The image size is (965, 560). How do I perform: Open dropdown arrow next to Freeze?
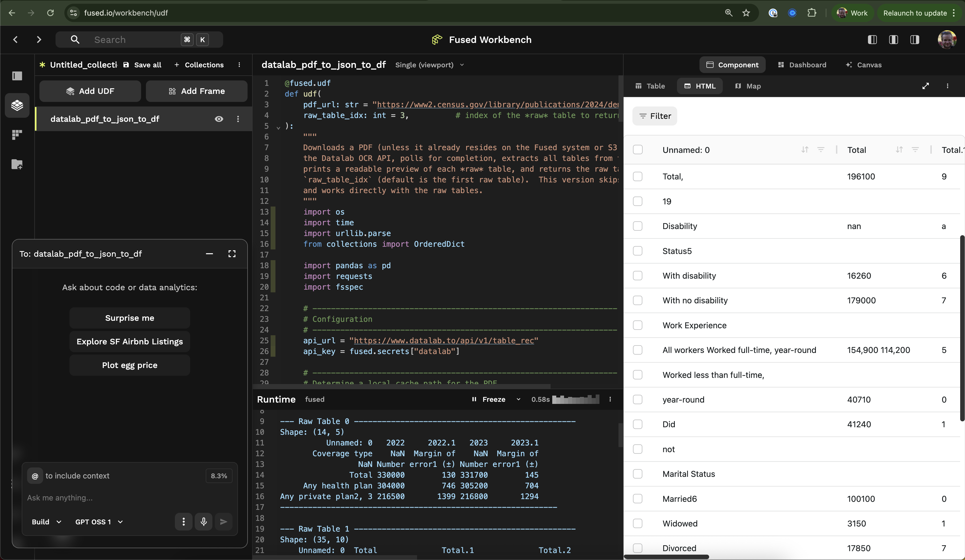(518, 399)
